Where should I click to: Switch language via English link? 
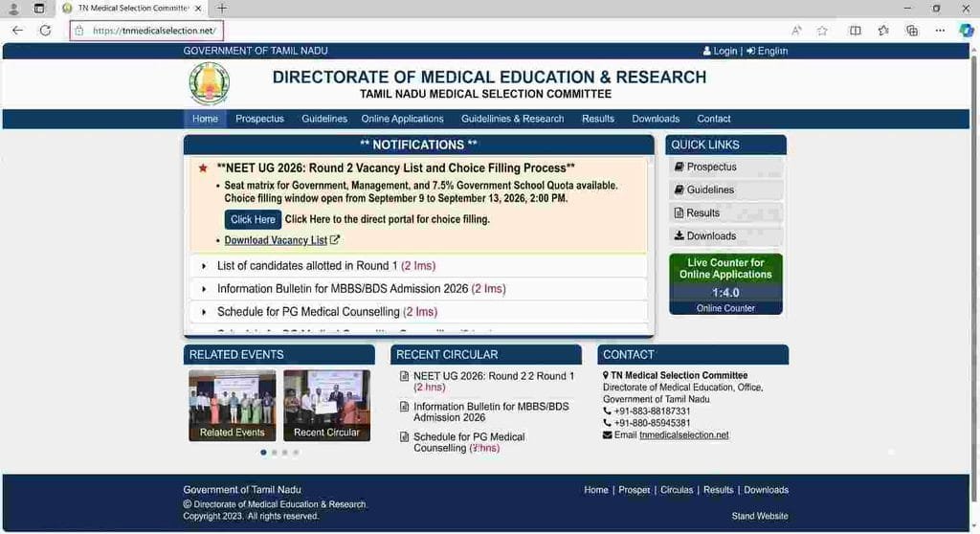(767, 52)
